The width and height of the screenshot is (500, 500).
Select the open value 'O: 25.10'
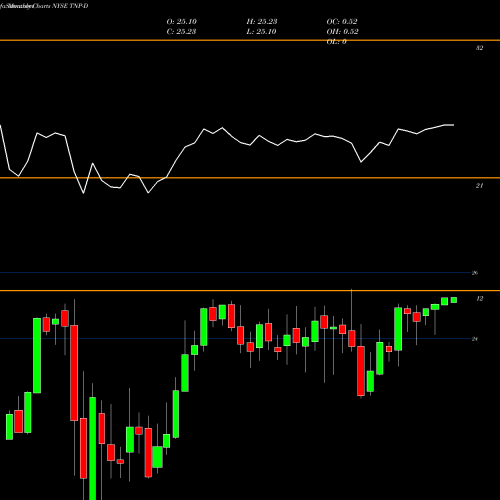(182, 22)
